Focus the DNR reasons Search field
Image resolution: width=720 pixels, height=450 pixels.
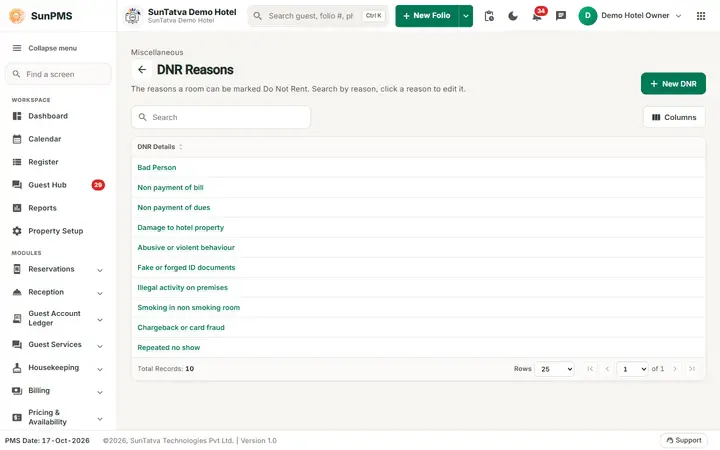tap(221, 117)
